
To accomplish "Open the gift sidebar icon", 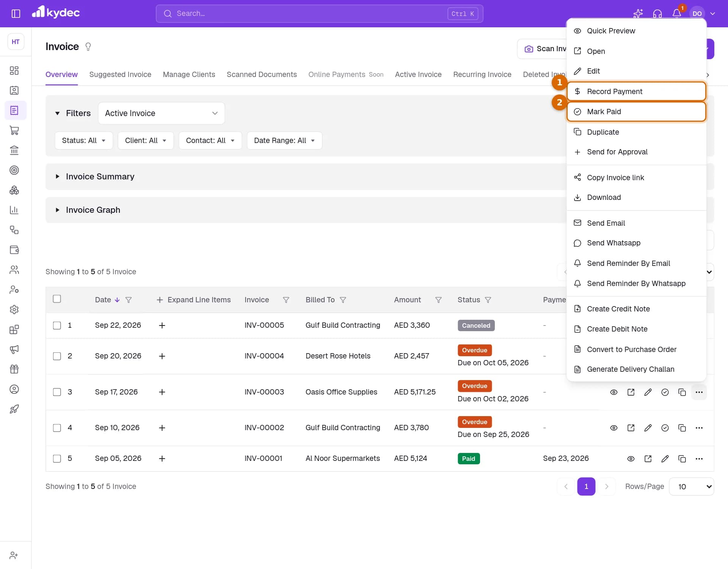I will 14,369.
